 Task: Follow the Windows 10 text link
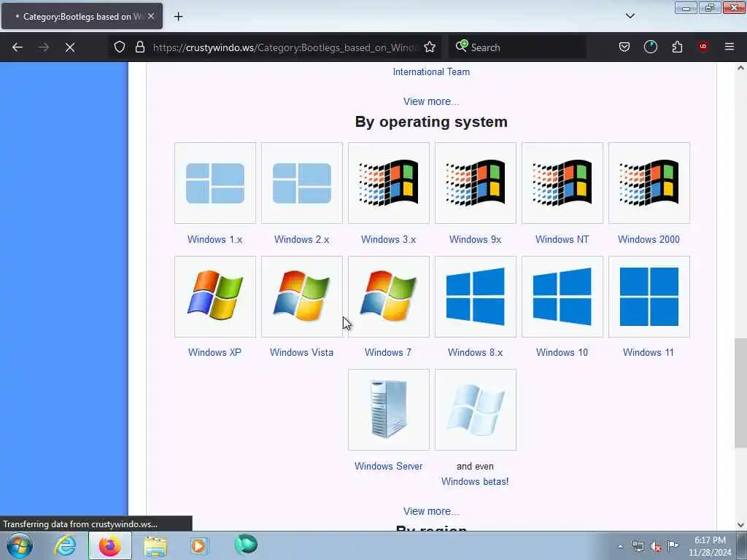(x=562, y=352)
